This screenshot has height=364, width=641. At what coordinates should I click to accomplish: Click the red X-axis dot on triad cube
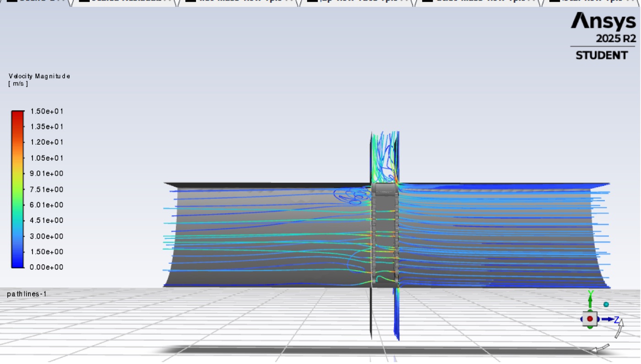coord(590,319)
